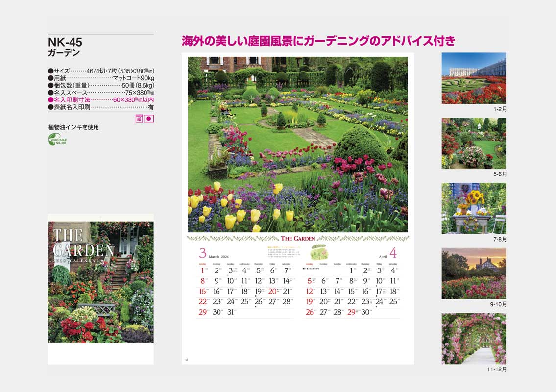Open the 7-8月 sunflower table thumbnail
556x392 pixels.
pos(474,208)
